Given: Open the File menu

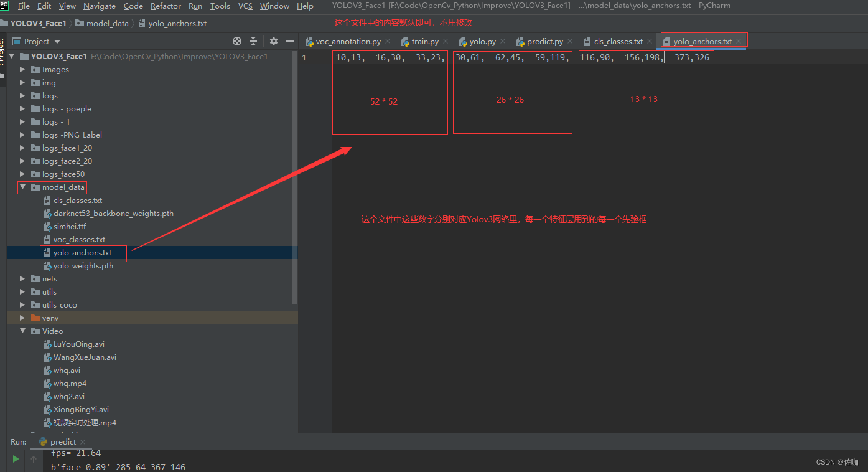Looking at the screenshot, I should (x=24, y=6).
